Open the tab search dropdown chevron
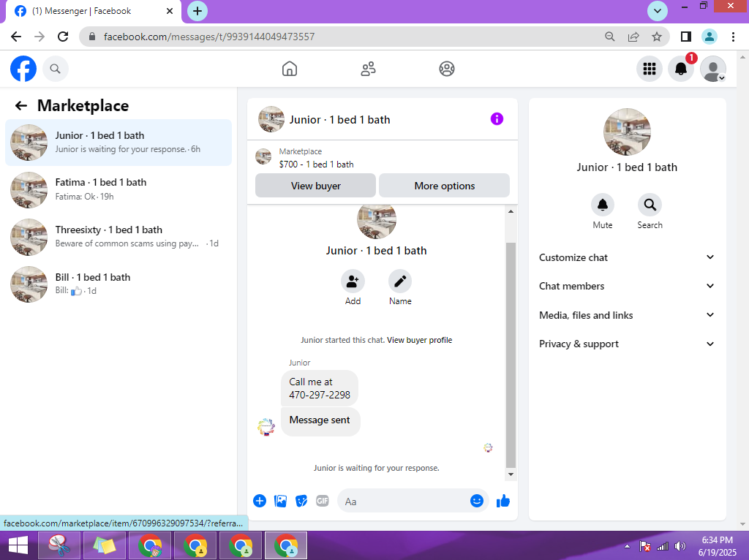This screenshot has width=749, height=560. [658, 11]
